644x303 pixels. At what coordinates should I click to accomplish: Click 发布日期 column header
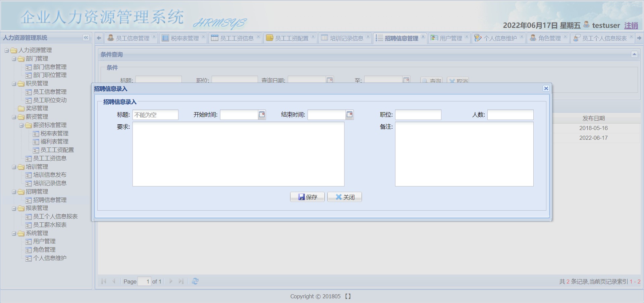point(593,118)
